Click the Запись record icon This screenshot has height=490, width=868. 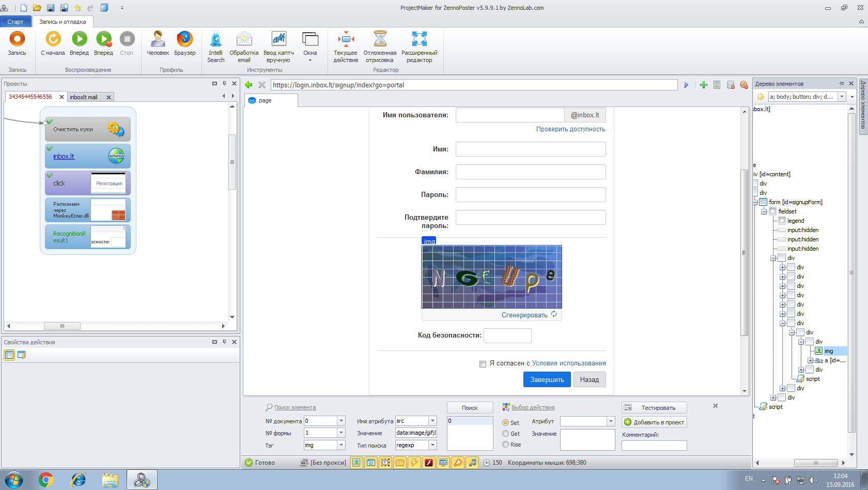pos(17,39)
